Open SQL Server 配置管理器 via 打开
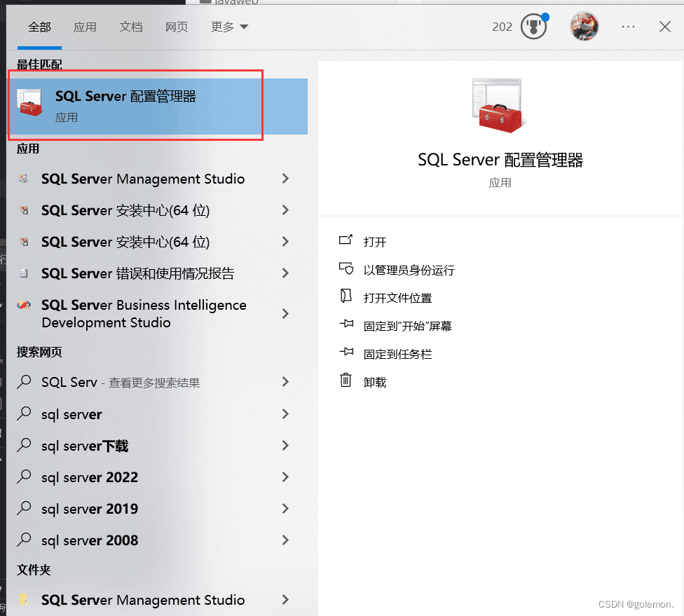684x616 pixels. point(375,242)
